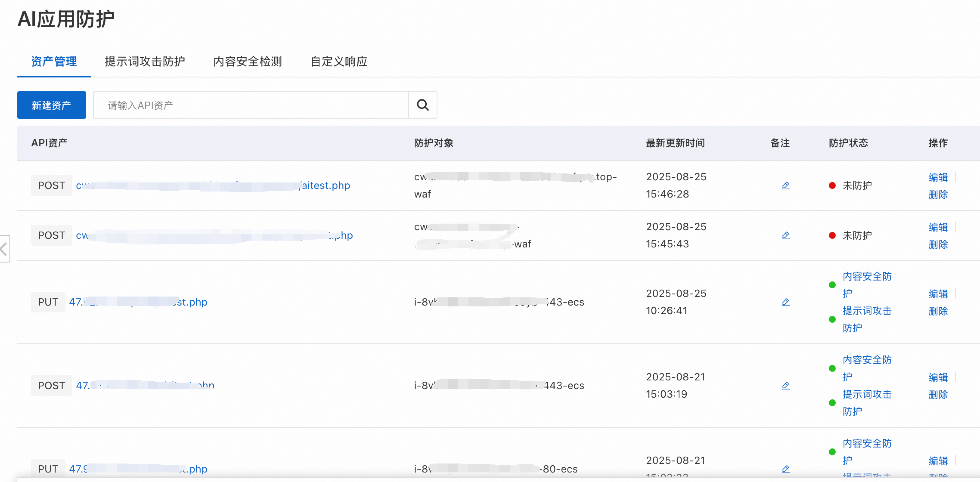
Task: Switch to 提示词攻击防护 tab
Action: pyautogui.click(x=145, y=62)
